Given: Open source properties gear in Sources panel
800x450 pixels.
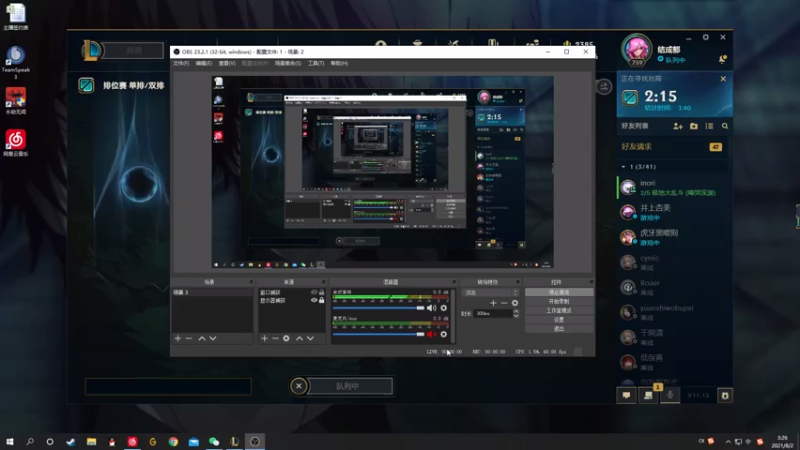Looking at the screenshot, I should click(286, 338).
